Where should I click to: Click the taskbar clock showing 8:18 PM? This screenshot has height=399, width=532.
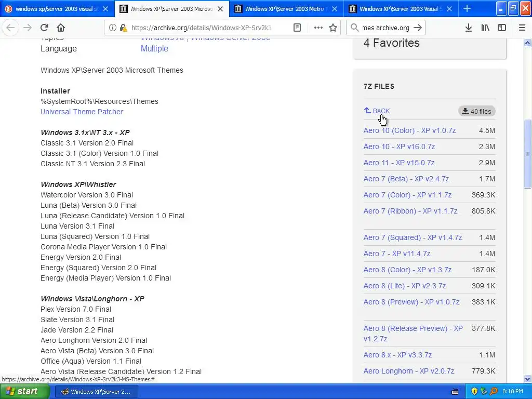coord(513,392)
